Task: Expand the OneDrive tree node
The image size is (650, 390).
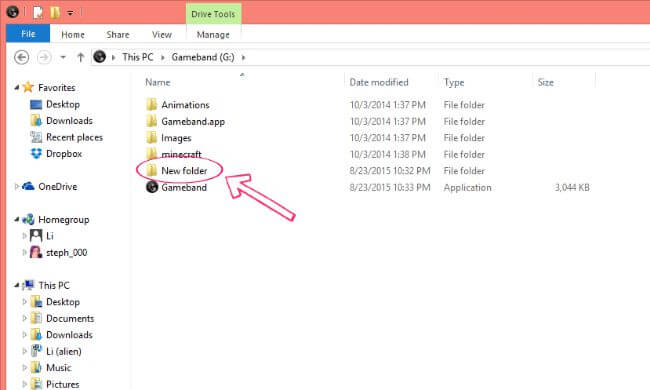Action: click(x=17, y=187)
